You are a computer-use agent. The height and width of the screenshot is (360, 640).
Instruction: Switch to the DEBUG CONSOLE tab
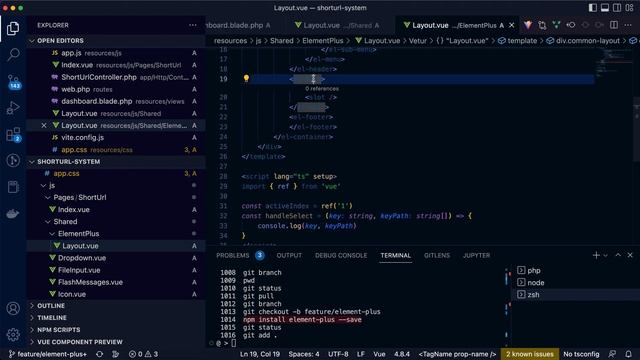pos(341,256)
